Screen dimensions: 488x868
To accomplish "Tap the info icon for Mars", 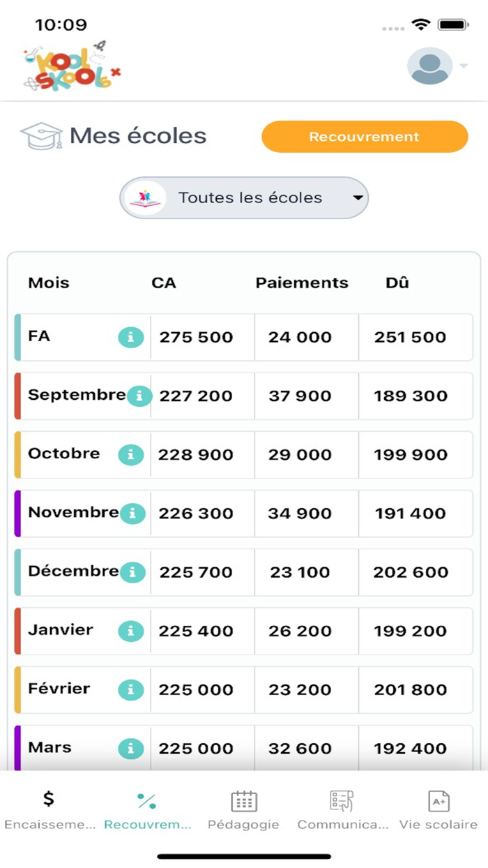I will [x=130, y=748].
